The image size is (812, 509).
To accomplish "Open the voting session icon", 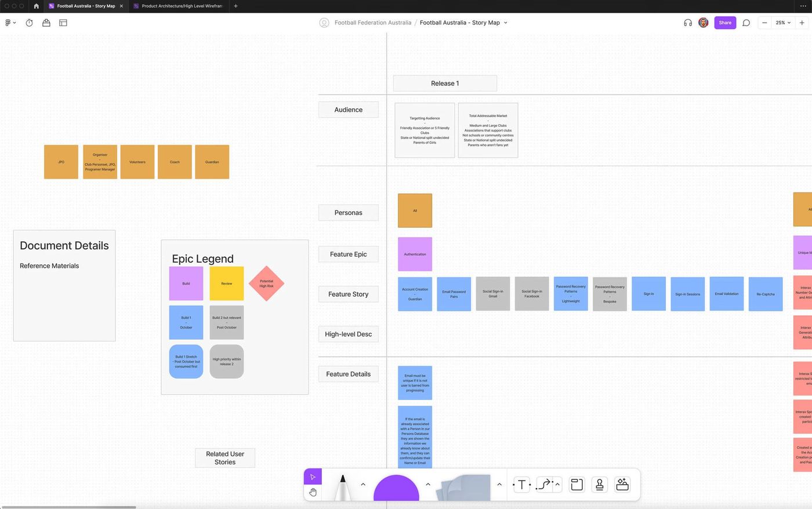I will tap(46, 23).
